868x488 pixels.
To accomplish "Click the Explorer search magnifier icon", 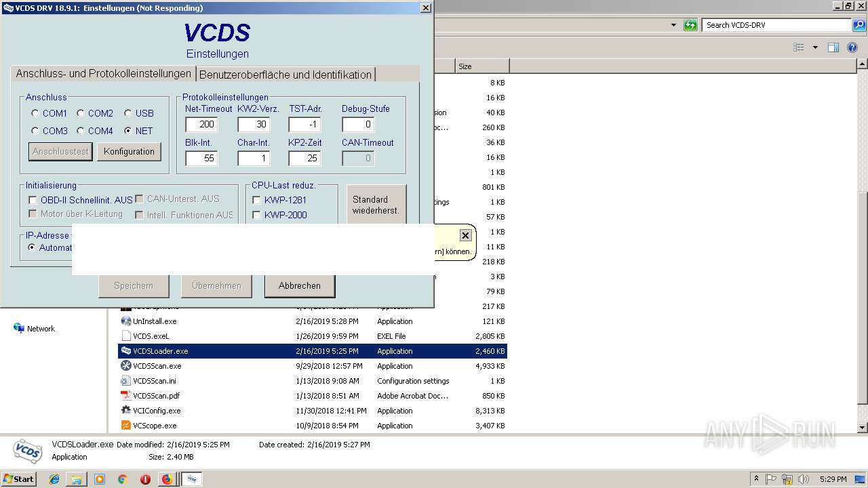I will click(x=859, y=25).
